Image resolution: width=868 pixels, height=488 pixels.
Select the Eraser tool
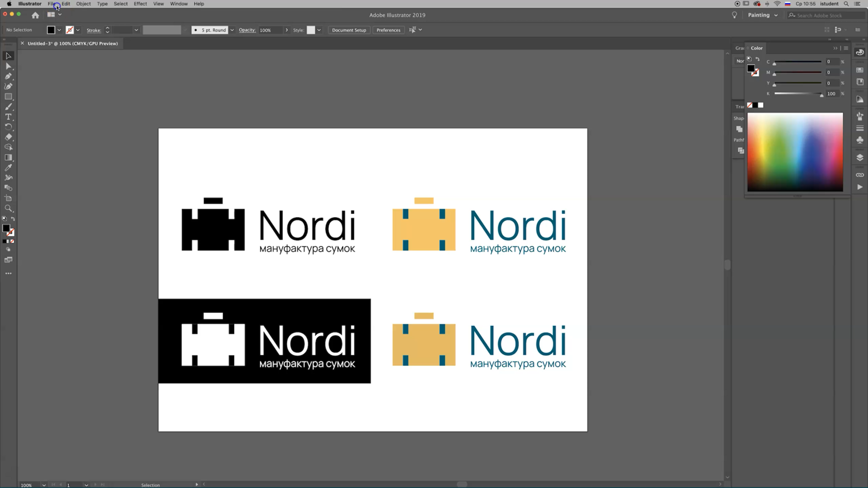(x=8, y=137)
